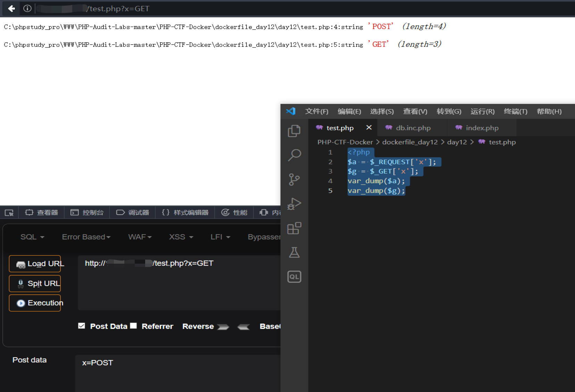Toggle the Referrer checkbox
Image resolution: width=575 pixels, height=392 pixels.
[x=133, y=326]
